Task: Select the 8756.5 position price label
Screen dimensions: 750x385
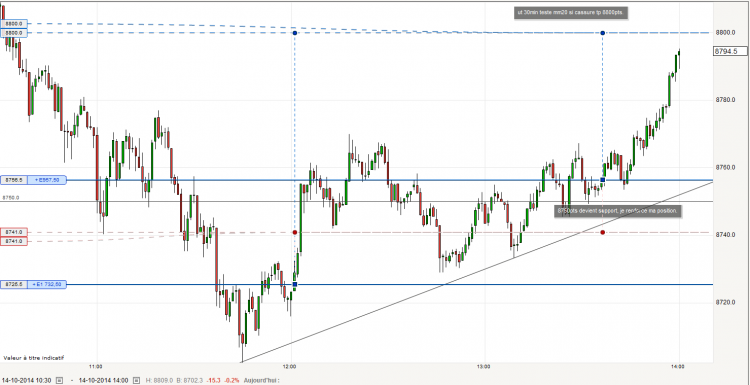Action: (x=14, y=180)
